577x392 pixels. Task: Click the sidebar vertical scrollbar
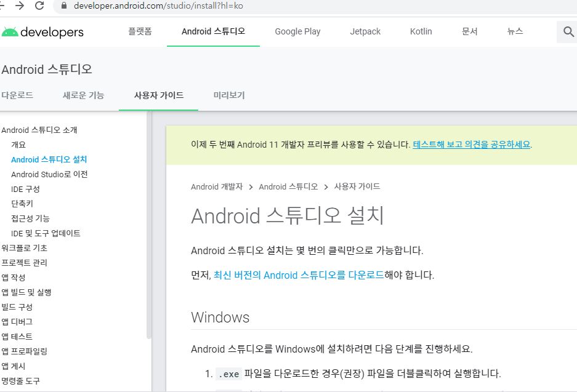coord(148,225)
